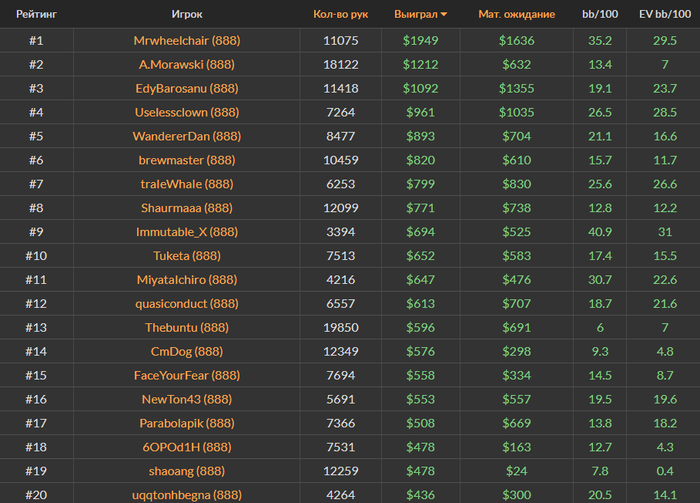Select rank cell #10
Image resolution: width=700 pixels, height=503 pixels.
(x=36, y=256)
